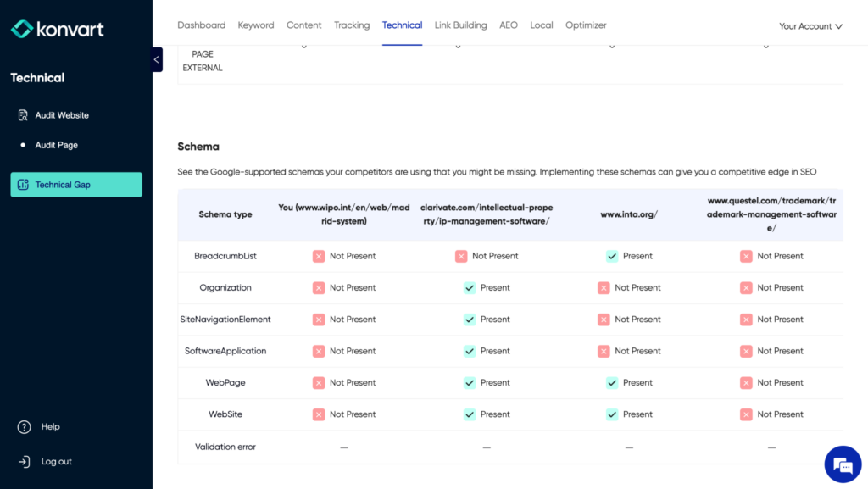868x489 pixels.
Task: Click the www.inta.org/ column header
Action: tap(629, 214)
